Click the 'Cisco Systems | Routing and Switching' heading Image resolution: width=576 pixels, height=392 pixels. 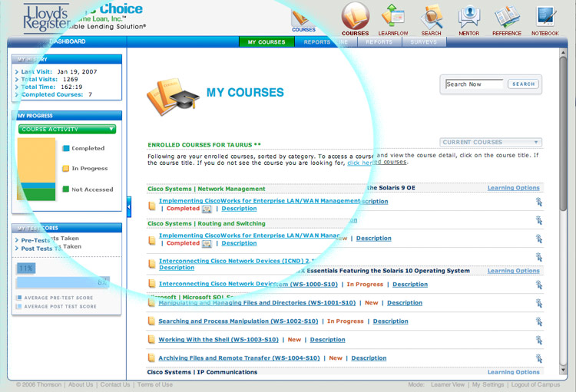pyautogui.click(x=206, y=223)
